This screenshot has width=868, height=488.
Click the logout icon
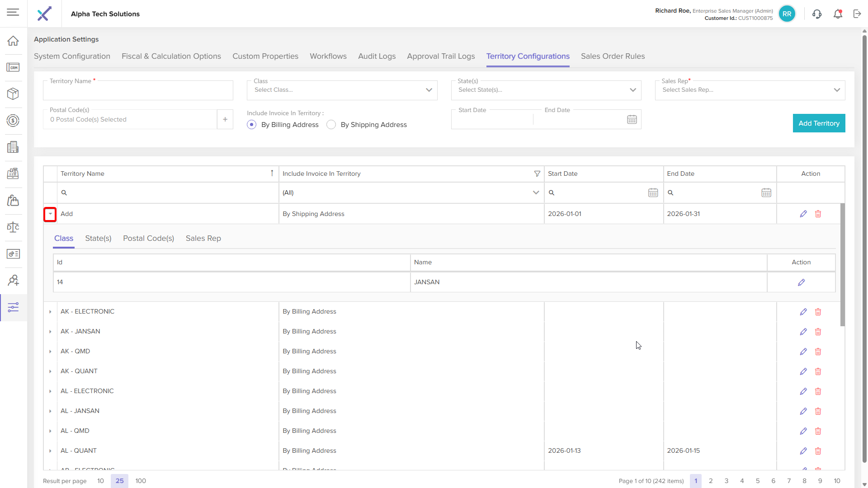click(857, 14)
